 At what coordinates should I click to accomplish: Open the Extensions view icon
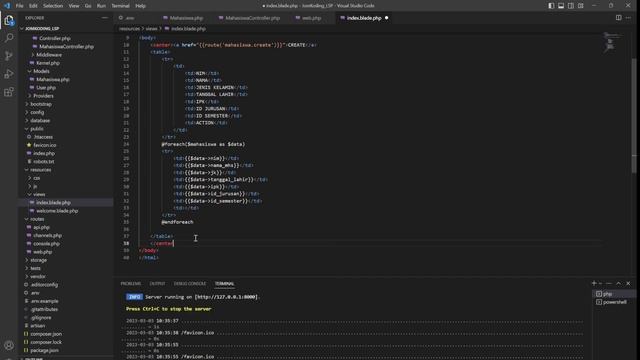coord(9,92)
